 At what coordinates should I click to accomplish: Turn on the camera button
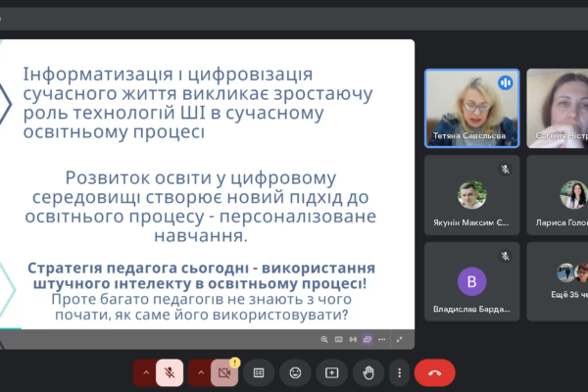point(224,372)
